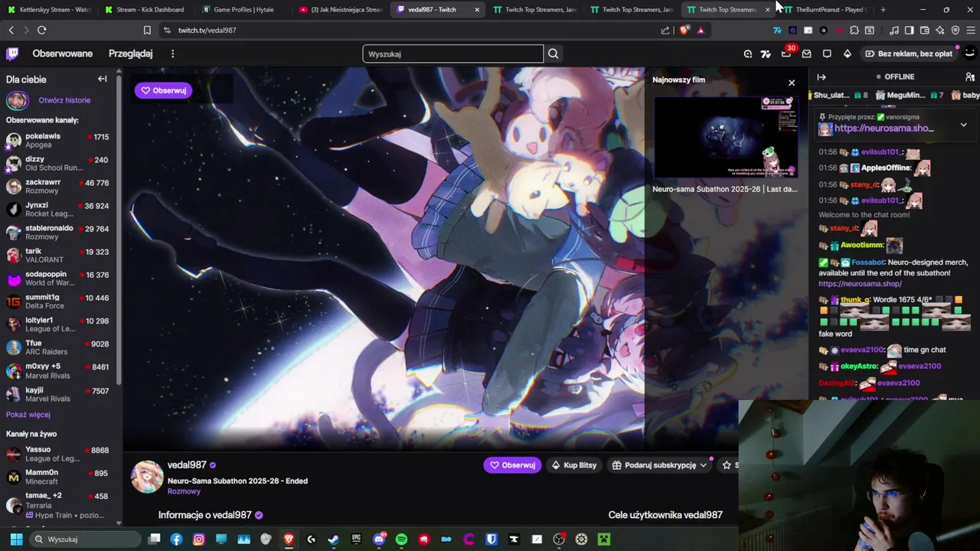Open Twitch notifications with 30 badge
The height and width of the screenshot is (551, 980).
coord(786,54)
